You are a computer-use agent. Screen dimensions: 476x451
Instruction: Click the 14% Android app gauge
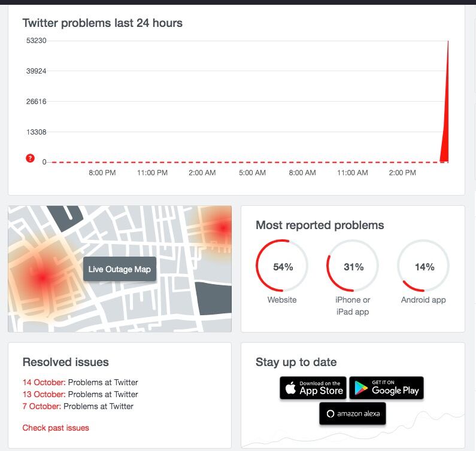(423, 267)
